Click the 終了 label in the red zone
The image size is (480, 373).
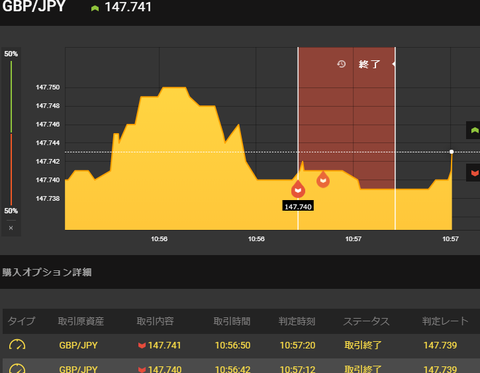pos(369,64)
